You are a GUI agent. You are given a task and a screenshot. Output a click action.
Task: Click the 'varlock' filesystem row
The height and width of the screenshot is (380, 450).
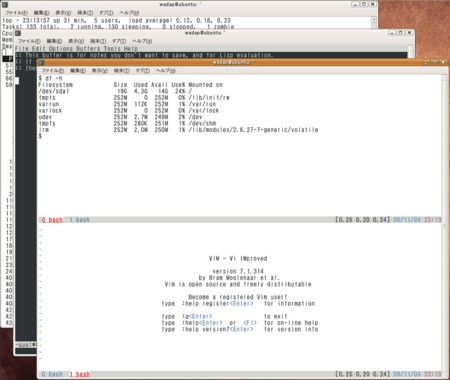129,110
